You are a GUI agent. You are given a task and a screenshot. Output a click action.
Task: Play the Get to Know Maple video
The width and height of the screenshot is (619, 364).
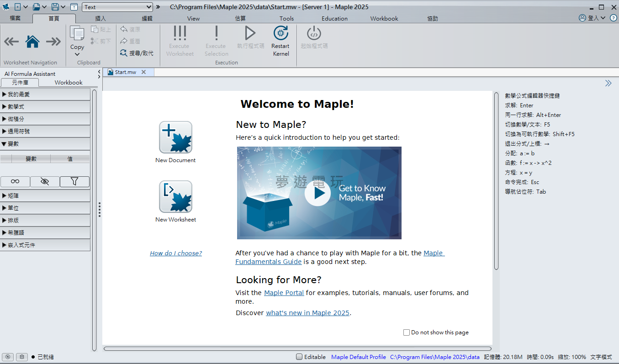pos(317,193)
